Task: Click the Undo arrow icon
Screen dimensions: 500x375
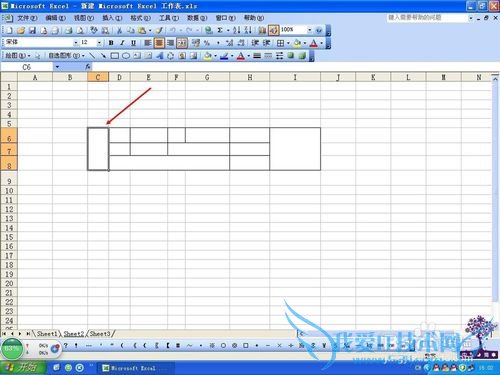Action: pos(173,30)
